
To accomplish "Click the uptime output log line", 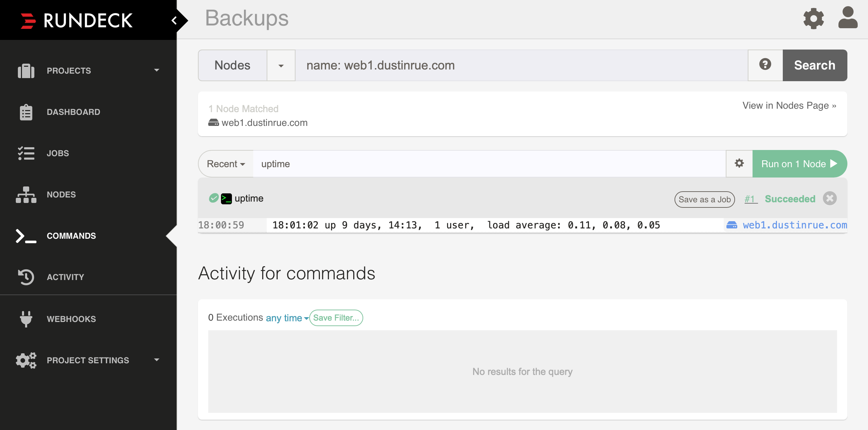I will (x=466, y=225).
